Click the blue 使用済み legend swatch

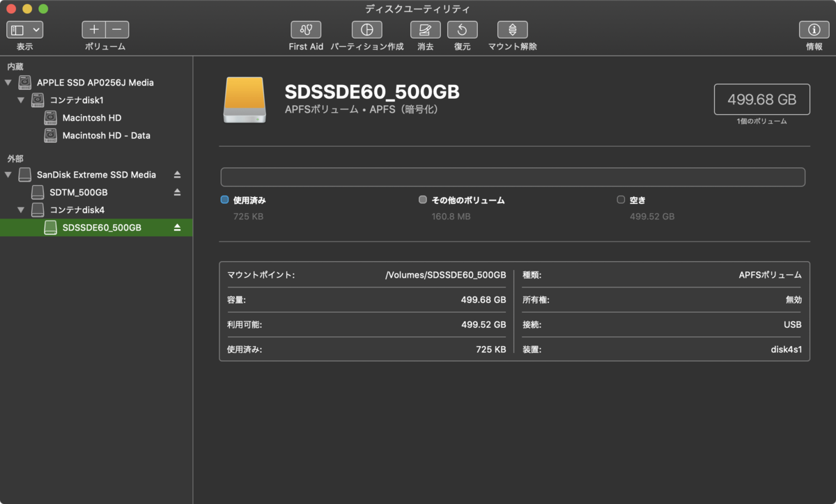coord(224,200)
